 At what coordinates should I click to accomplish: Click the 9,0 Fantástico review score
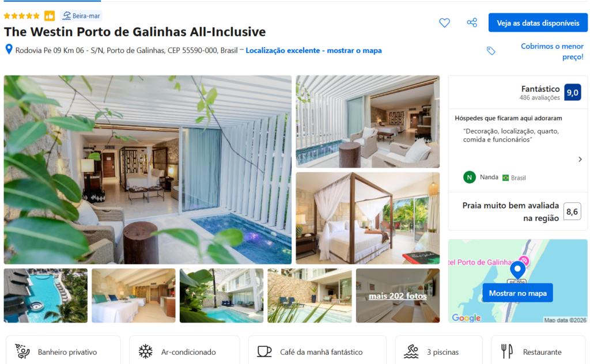(572, 93)
